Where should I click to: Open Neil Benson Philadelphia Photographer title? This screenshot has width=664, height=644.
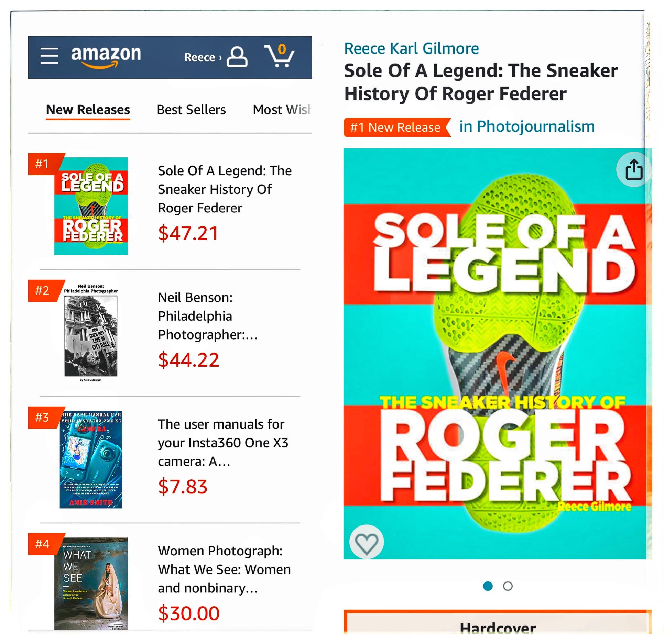[207, 316]
